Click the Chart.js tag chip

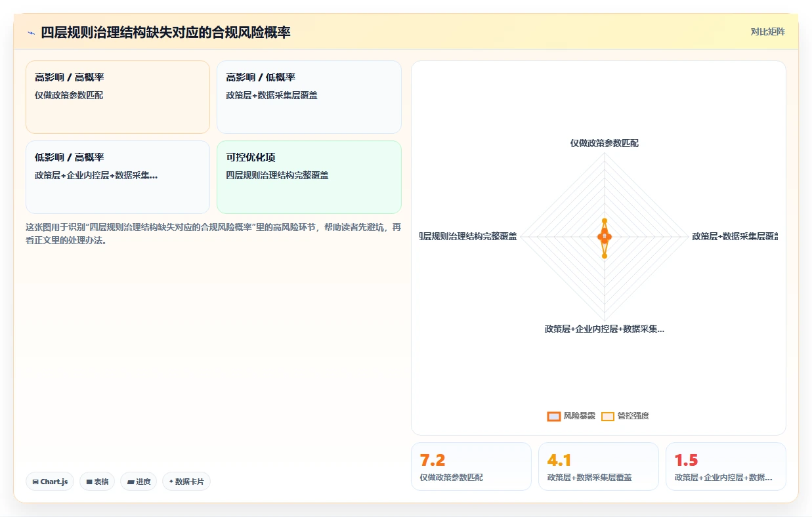(51, 482)
